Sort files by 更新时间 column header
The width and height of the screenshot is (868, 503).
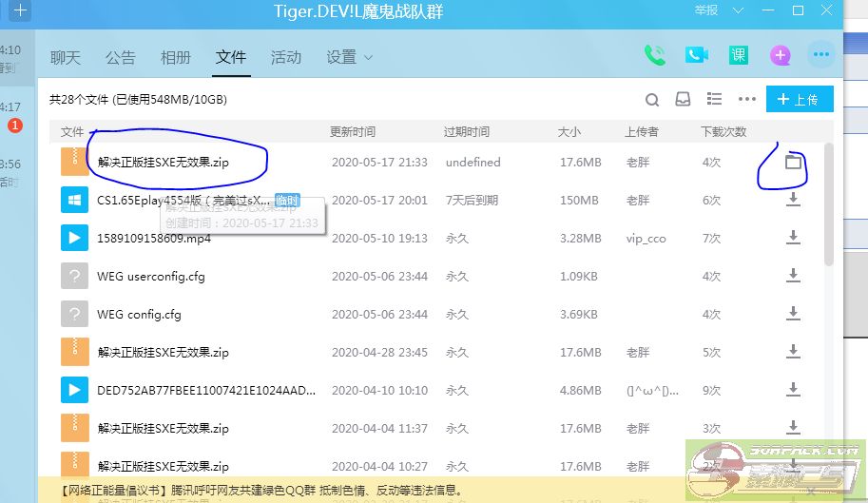352,131
